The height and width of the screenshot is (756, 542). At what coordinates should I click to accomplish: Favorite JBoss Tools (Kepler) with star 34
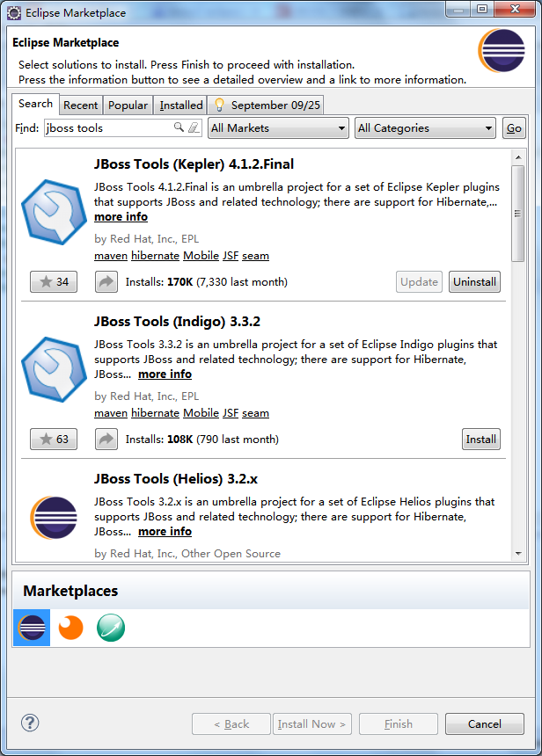54,281
